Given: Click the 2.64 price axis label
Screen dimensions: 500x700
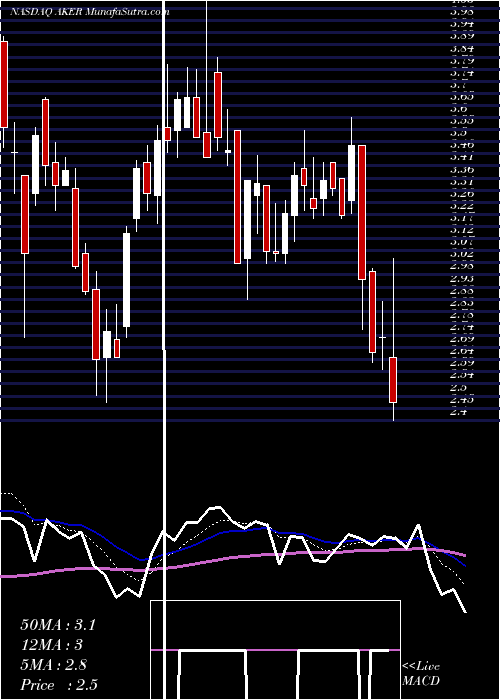Looking at the screenshot, I should tap(462, 351).
